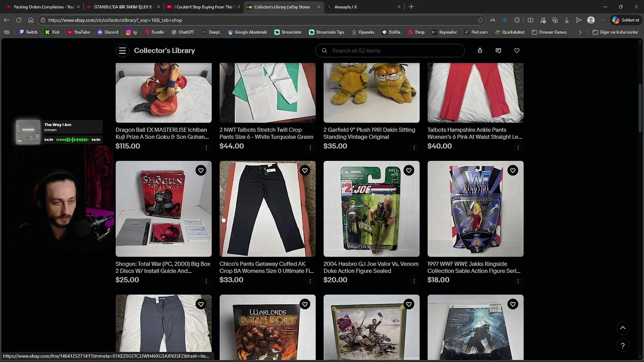Viewport: 644px width, 362px height.
Task: Open options menu for Garfield plush $35.00 listing
Action: click(x=414, y=147)
